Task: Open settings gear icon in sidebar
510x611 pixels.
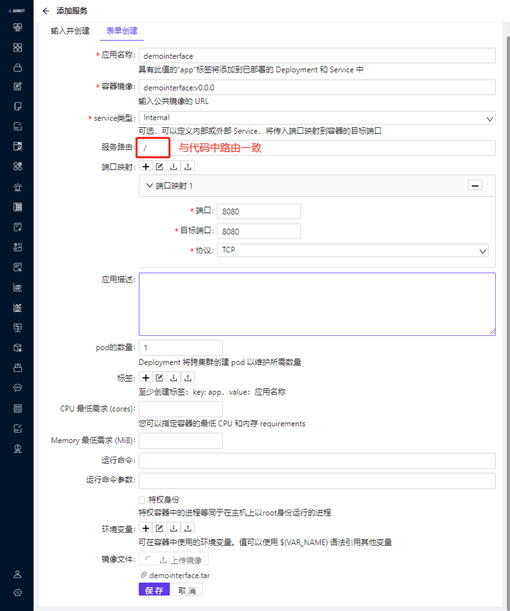Action: click(18, 593)
